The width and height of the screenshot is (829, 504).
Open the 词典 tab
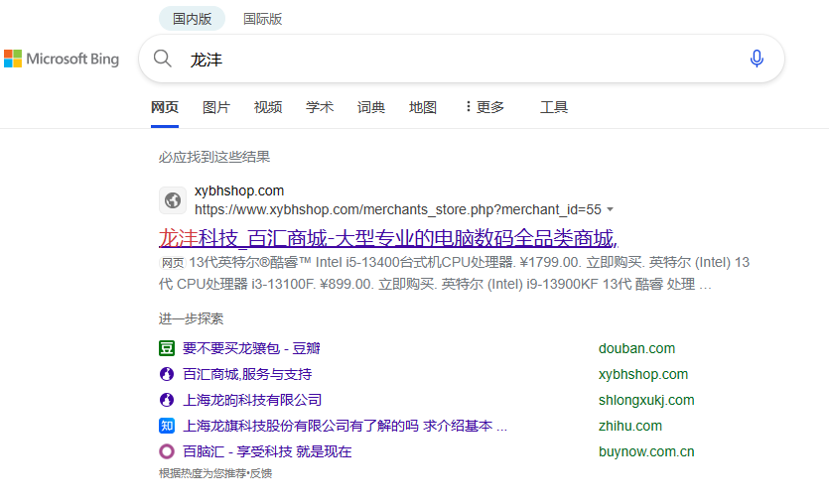370,107
